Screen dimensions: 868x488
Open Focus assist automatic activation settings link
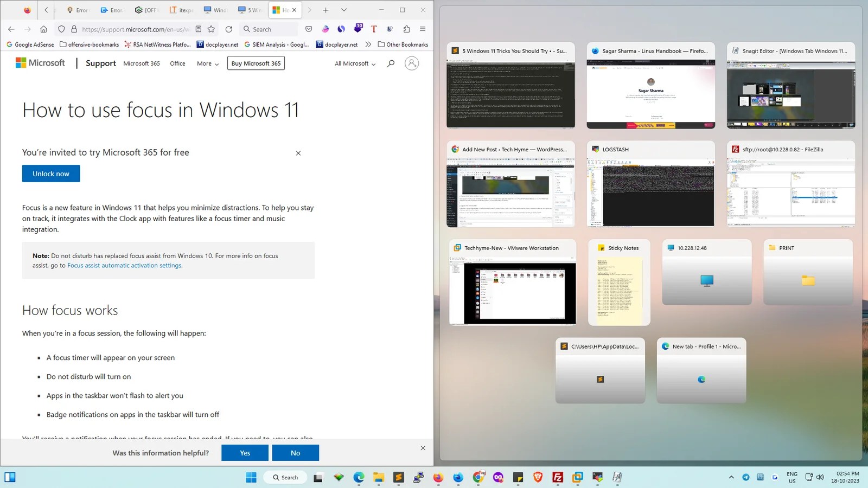pyautogui.click(x=125, y=266)
